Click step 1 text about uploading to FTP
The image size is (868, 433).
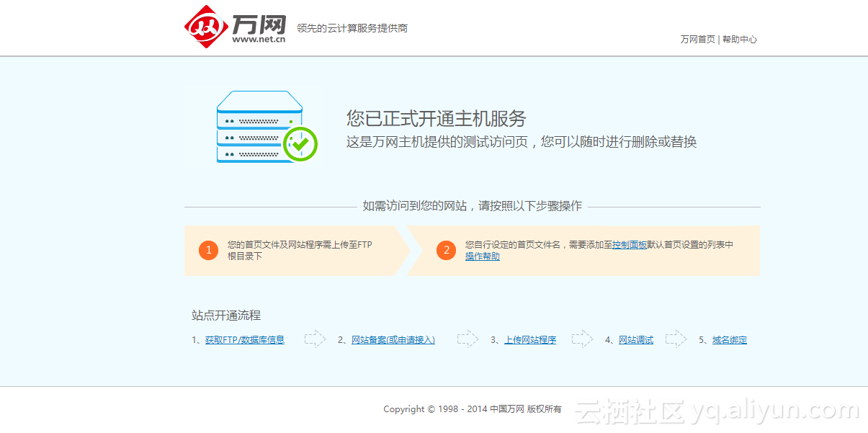point(300,251)
